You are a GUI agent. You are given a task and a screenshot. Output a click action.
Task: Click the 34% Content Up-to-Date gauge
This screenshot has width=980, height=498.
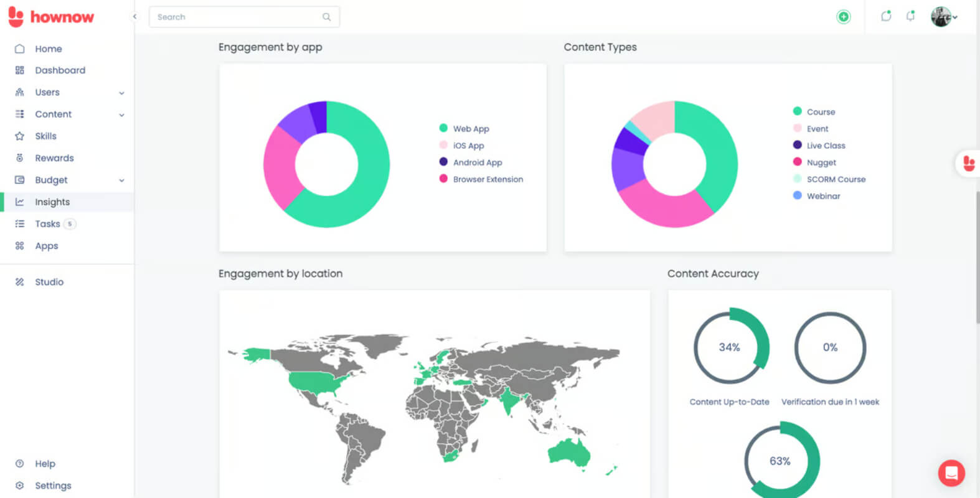click(x=730, y=347)
